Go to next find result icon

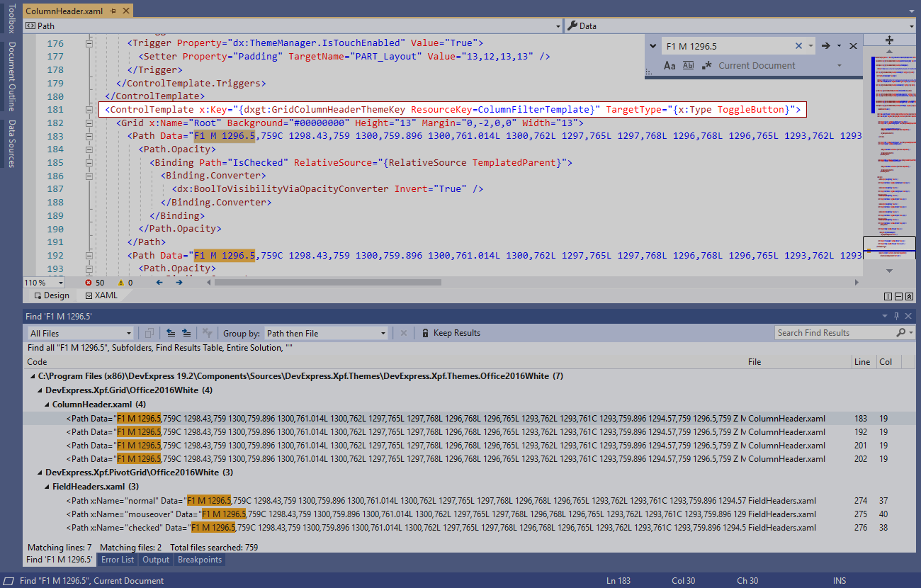186,333
